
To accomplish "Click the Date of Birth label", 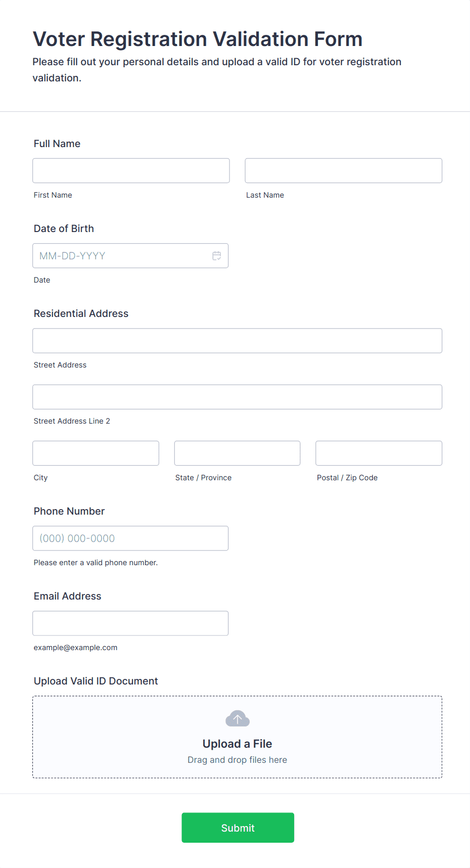I will click(64, 229).
